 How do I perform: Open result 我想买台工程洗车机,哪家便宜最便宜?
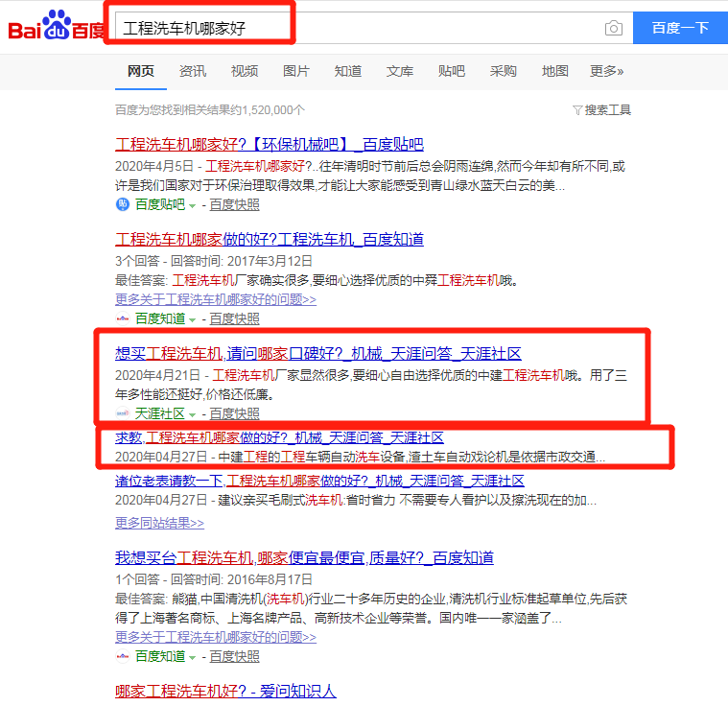(x=304, y=558)
